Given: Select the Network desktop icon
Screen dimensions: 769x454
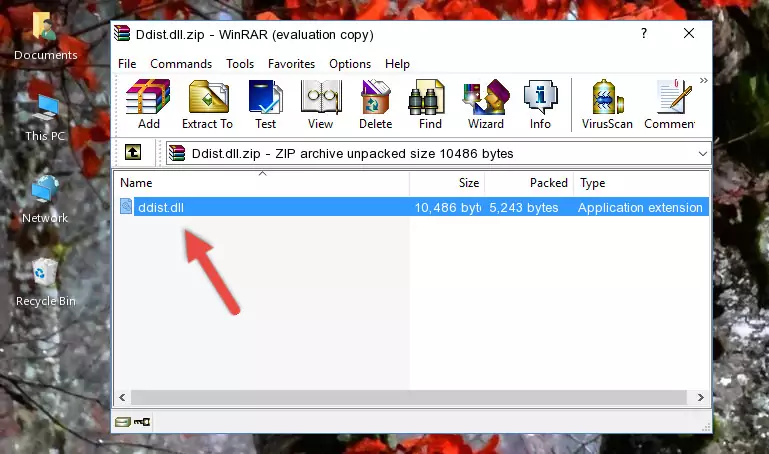Looking at the screenshot, I should [x=45, y=200].
